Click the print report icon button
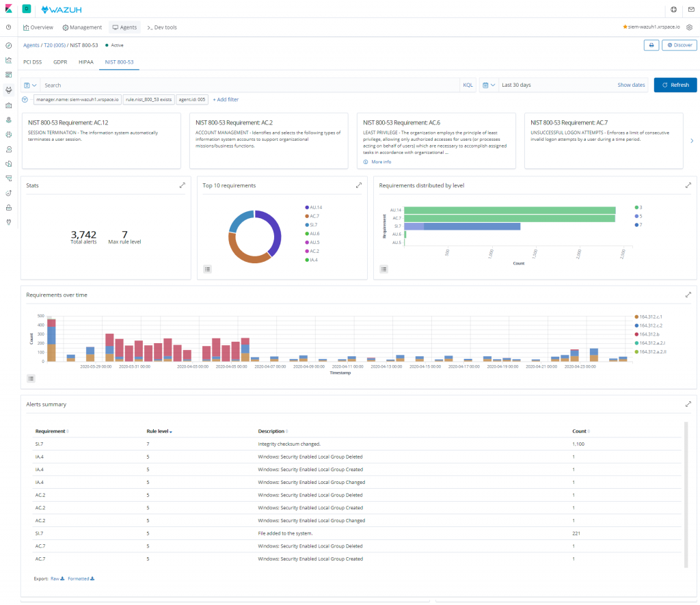The width and height of the screenshot is (700, 605). (651, 45)
